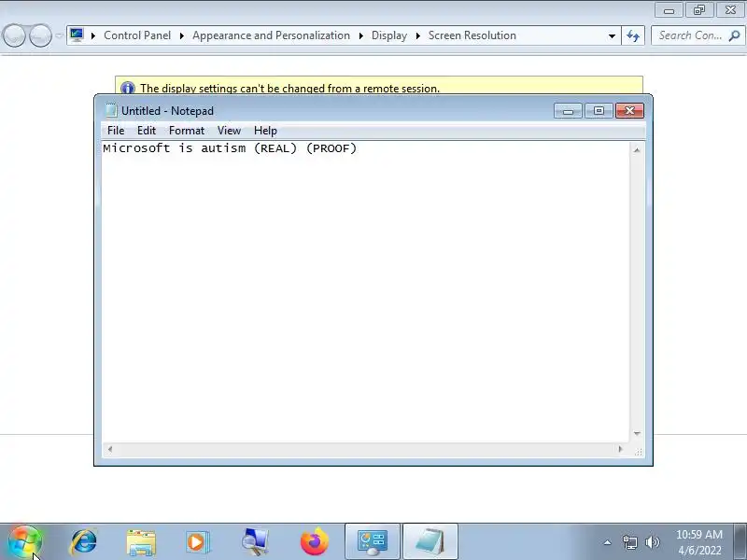The width and height of the screenshot is (747, 560).
Task: Restore down the Control Panel window
Action: (698, 10)
